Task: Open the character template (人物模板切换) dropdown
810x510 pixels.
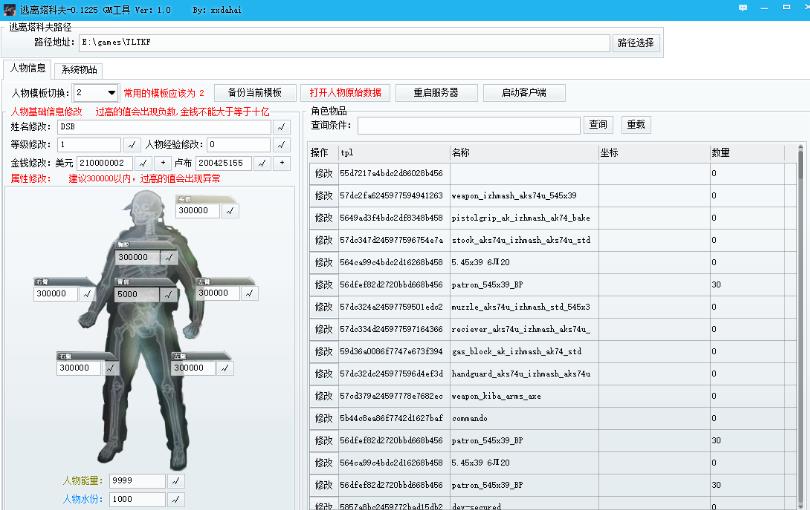Action: tap(96, 93)
